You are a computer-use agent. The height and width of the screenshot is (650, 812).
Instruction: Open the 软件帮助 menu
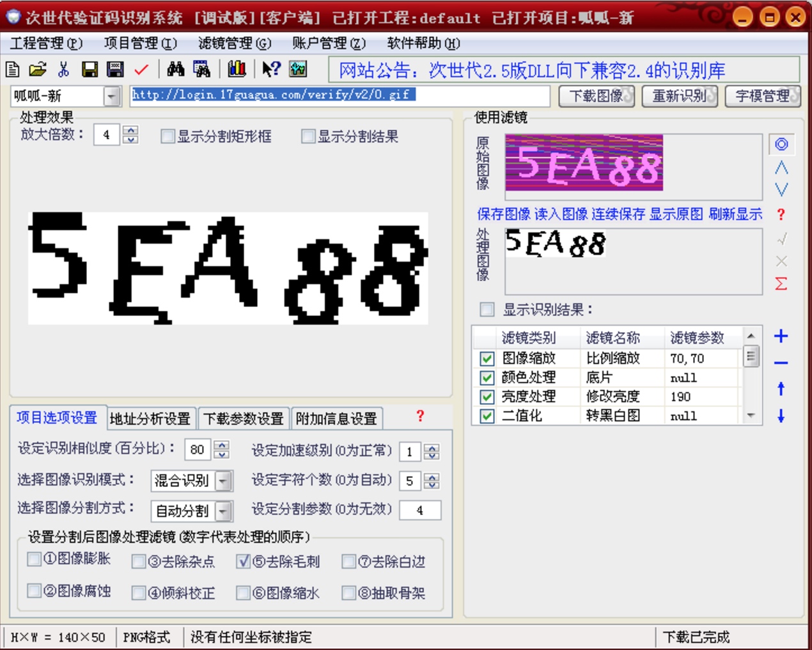coord(423,44)
